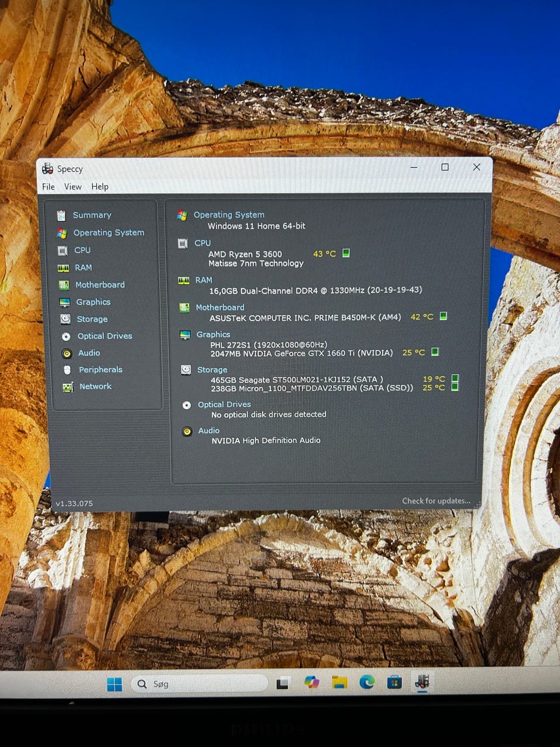Select Motherboard label in sidebar
This screenshot has width=560, height=747.
tap(100, 285)
